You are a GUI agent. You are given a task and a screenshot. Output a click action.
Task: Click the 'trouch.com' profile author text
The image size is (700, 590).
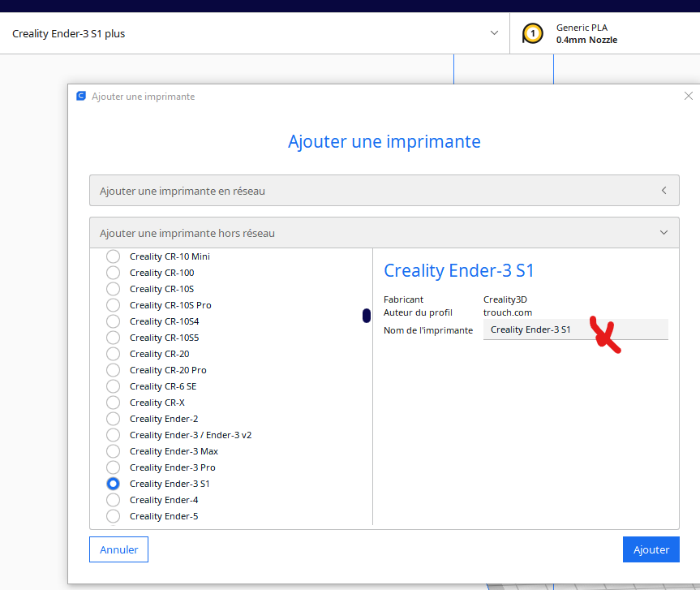click(508, 312)
